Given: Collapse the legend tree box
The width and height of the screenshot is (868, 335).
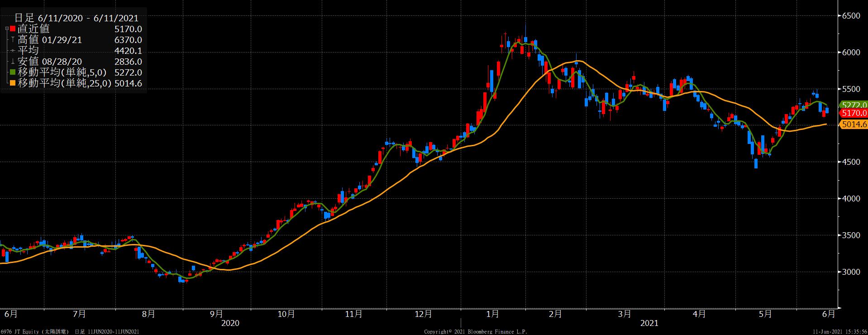Looking at the screenshot, I should pos(6,29).
